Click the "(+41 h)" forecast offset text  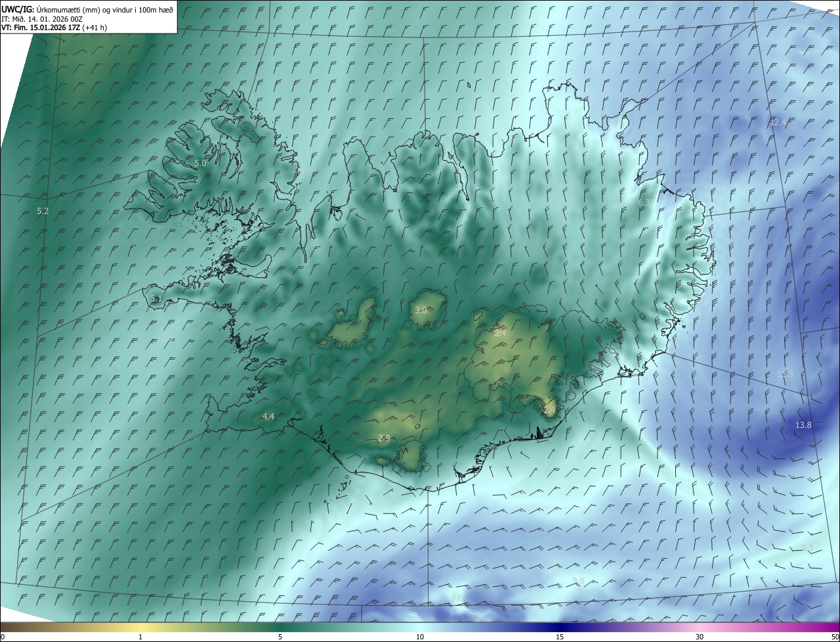[95, 28]
